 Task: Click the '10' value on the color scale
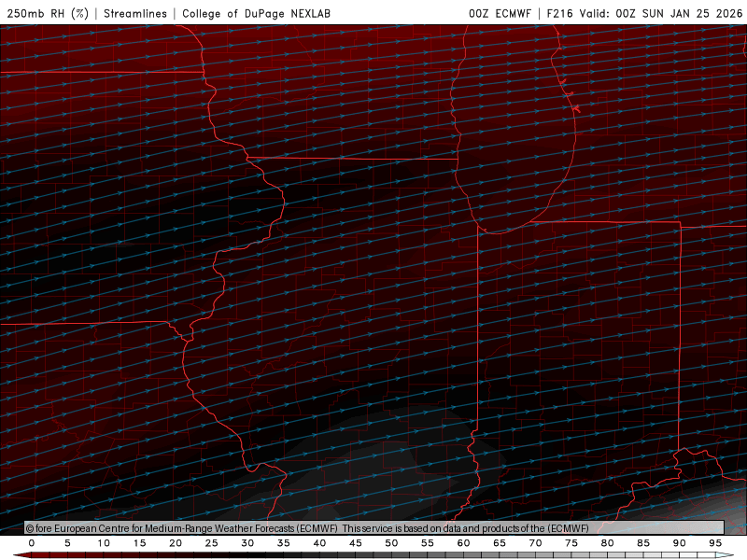104,543
